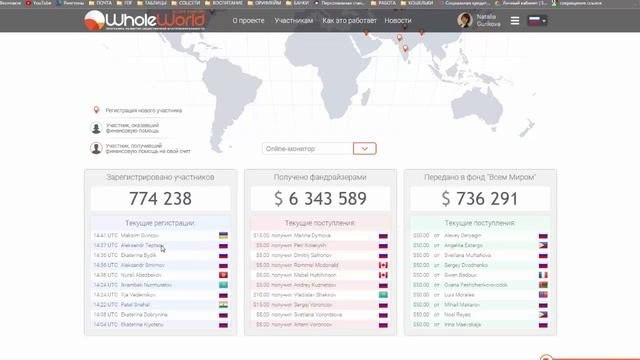Click the Alexey Deryagin $50.00 fund entry
This screenshot has width=640, height=360.
coord(480,236)
